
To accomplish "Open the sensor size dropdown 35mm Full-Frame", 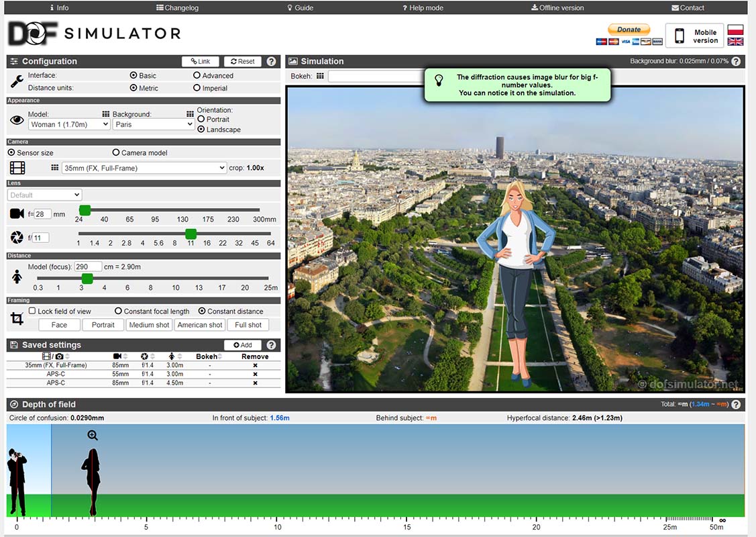I will pos(144,168).
